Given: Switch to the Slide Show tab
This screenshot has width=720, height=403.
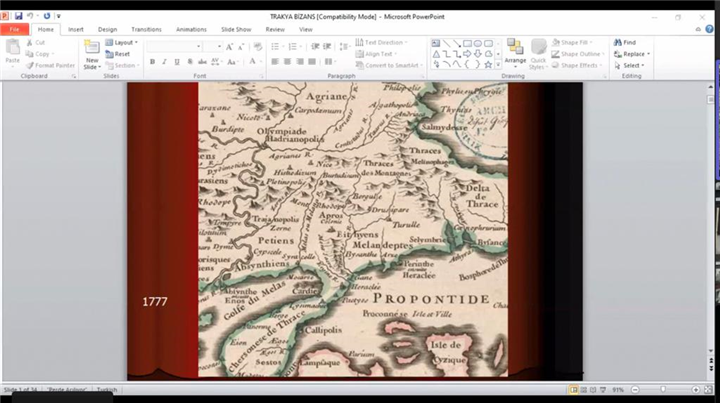Looking at the screenshot, I should (x=236, y=29).
